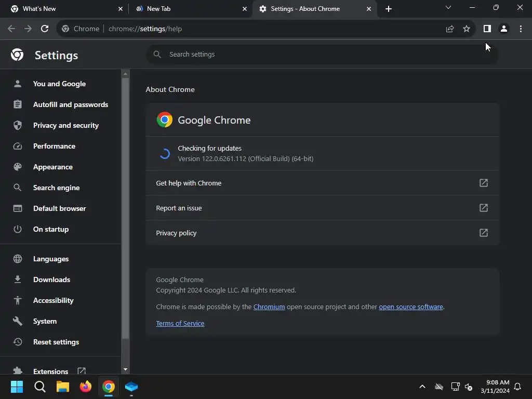532x399 pixels.
Task: Reload the current page
Action: coord(45,29)
